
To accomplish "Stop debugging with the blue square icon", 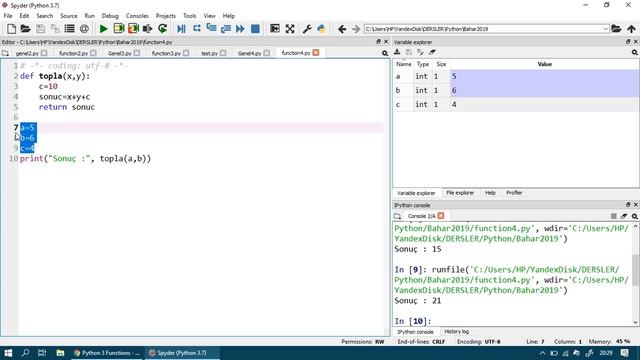I will pos(255,29).
